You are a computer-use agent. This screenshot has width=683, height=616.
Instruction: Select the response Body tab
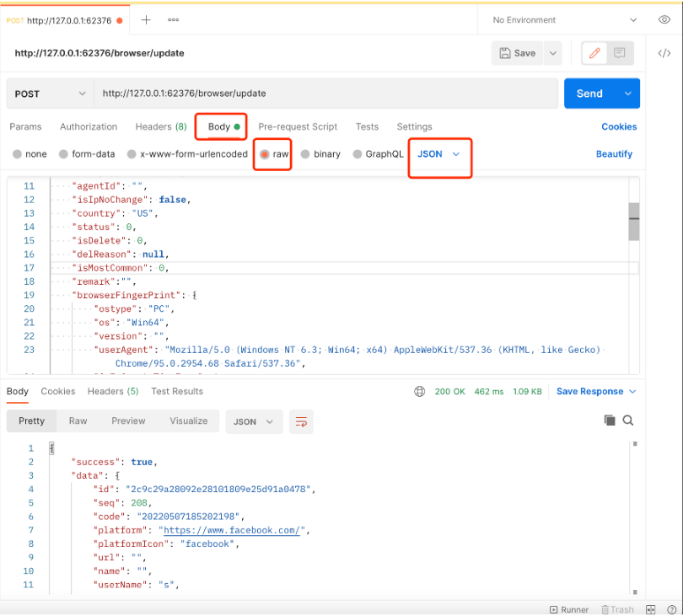click(x=18, y=391)
